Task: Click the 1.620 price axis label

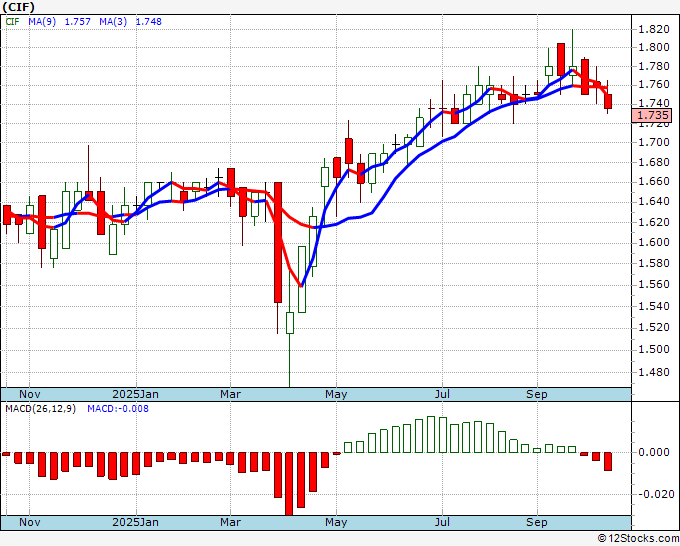Action: click(654, 222)
